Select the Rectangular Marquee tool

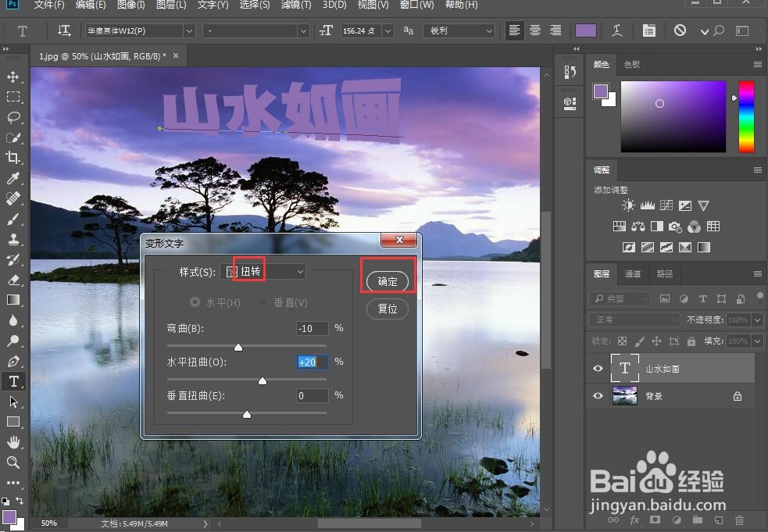[13, 97]
